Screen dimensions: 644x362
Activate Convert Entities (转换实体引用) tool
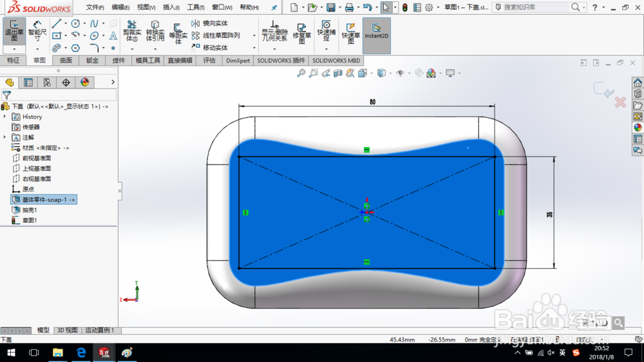click(155, 31)
